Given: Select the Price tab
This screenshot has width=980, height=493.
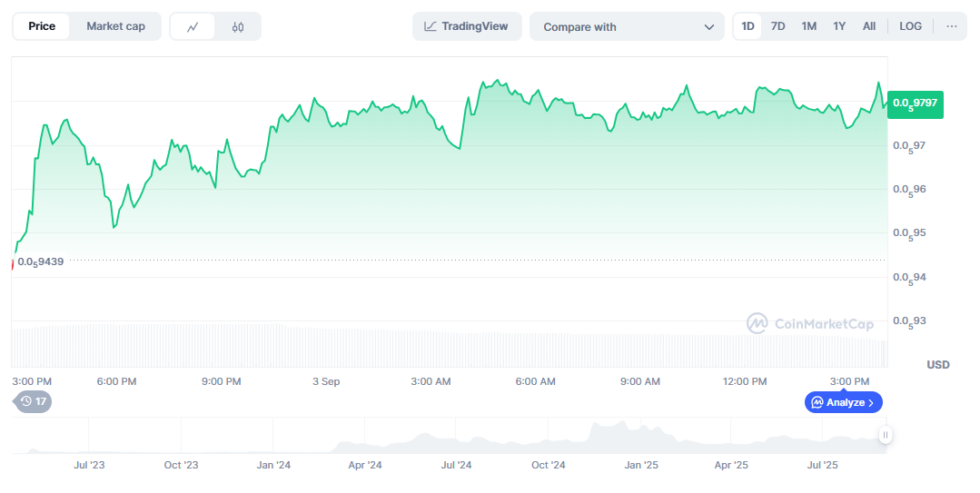Looking at the screenshot, I should (42, 26).
